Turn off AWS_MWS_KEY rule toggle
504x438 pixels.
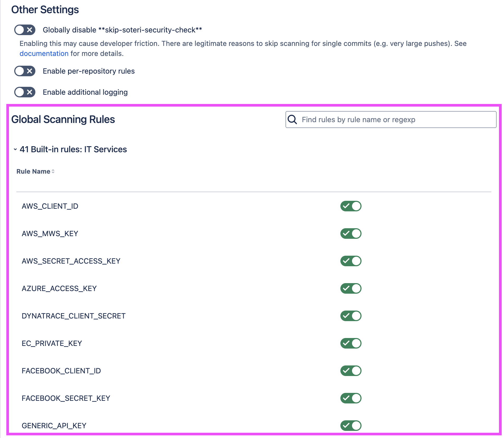click(351, 234)
